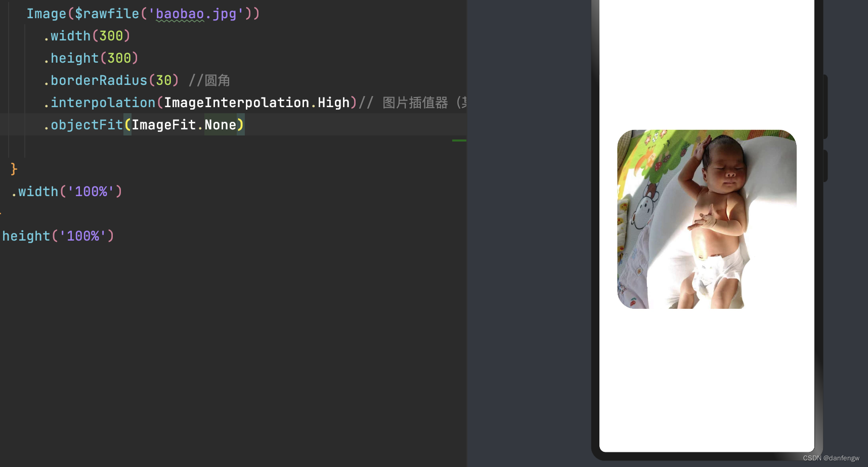The height and width of the screenshot is (467, 868).
Task: Click the .width(300) line
Action: pos(86,35)
